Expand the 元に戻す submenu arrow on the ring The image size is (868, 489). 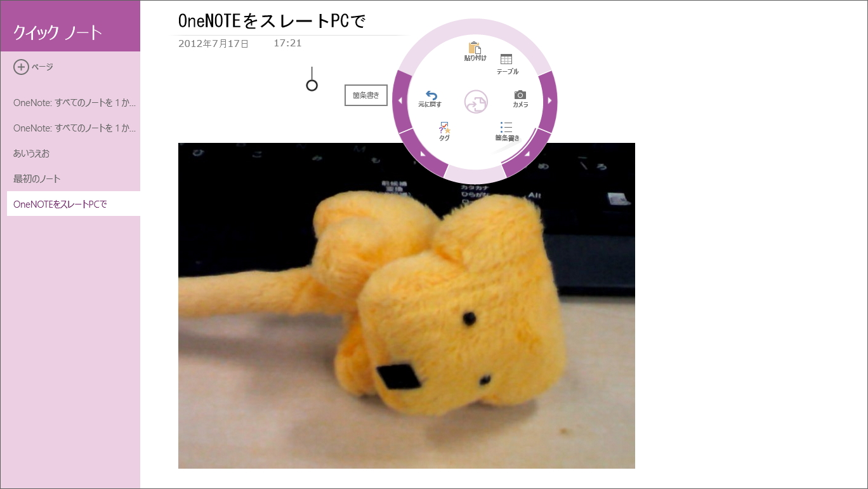pyautogui.click(x=402, y=101)
